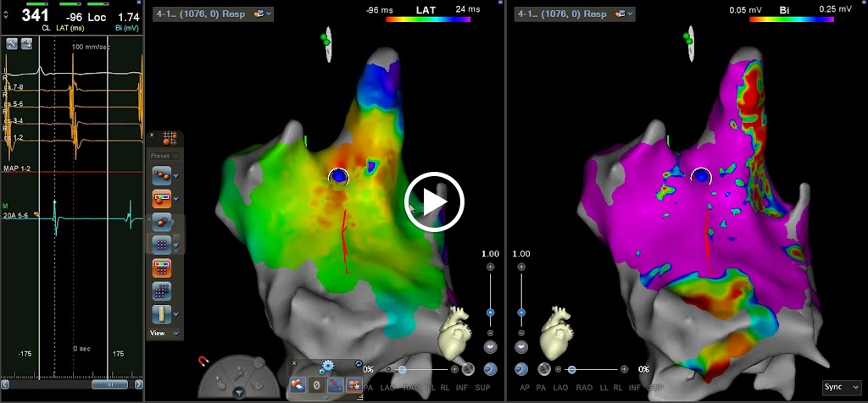Select the vertical ruler bar tool icon
This screenshot has height=403, width=868.
point(162,314)
